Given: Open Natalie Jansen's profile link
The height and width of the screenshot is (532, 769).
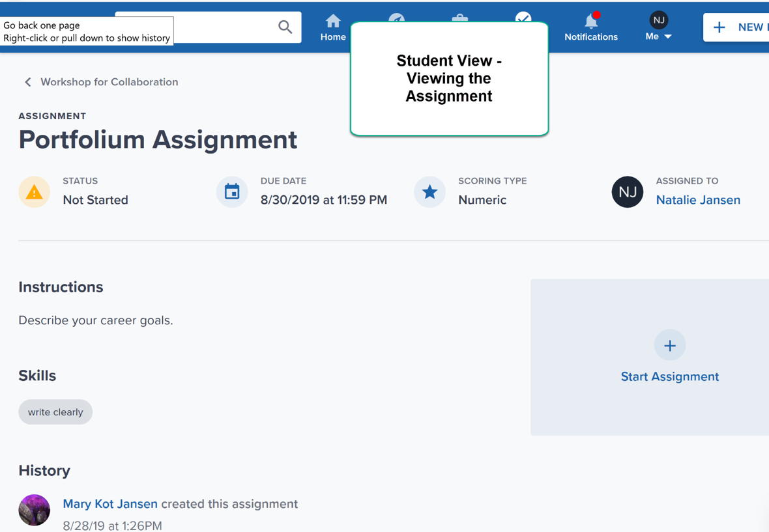Looking at the screenshot, I should point(698,200).
